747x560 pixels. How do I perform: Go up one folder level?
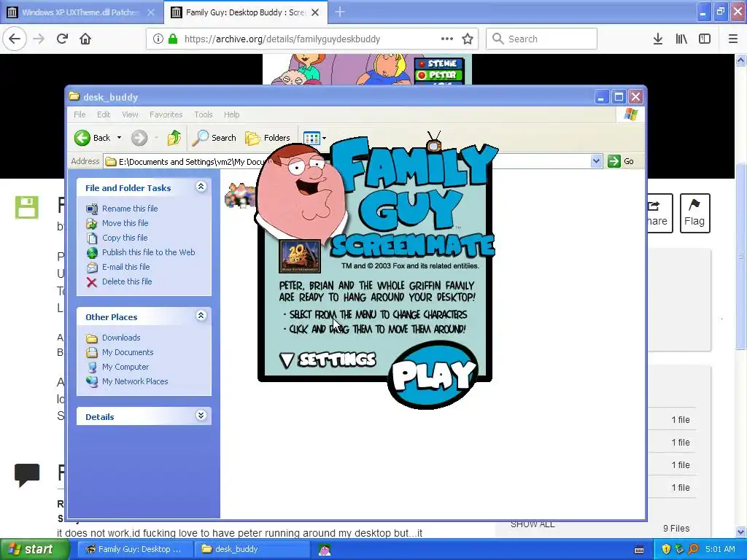174,138
